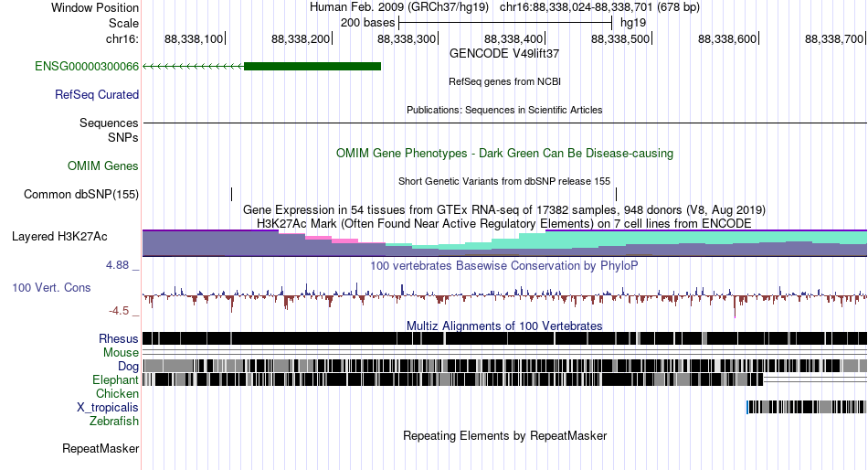Click the SNPs track label

point(123,137)
